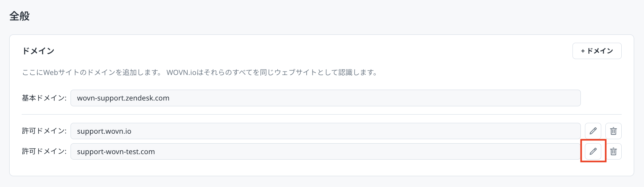Click into the support.wovn.io field
The width and height of the screenshot is (644, 187).
(x=325, y=131)
